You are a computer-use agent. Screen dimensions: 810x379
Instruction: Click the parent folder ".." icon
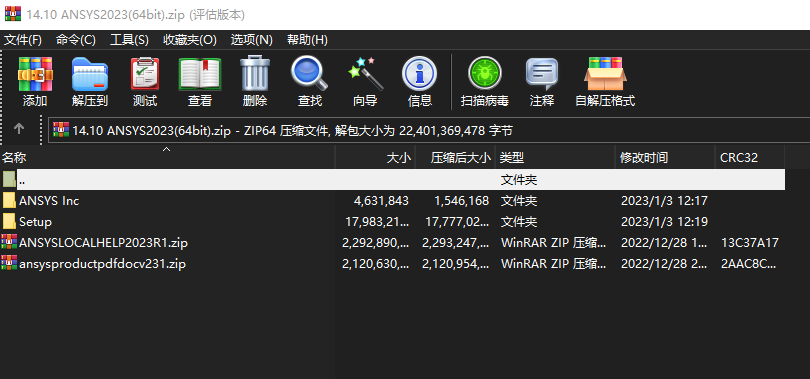(x=9, y=180)
